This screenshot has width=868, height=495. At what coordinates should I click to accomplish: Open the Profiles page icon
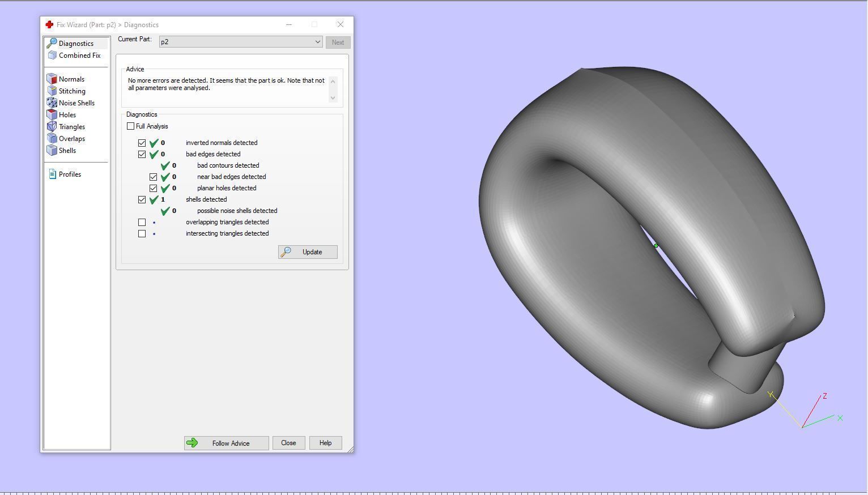tap(52, 174)
